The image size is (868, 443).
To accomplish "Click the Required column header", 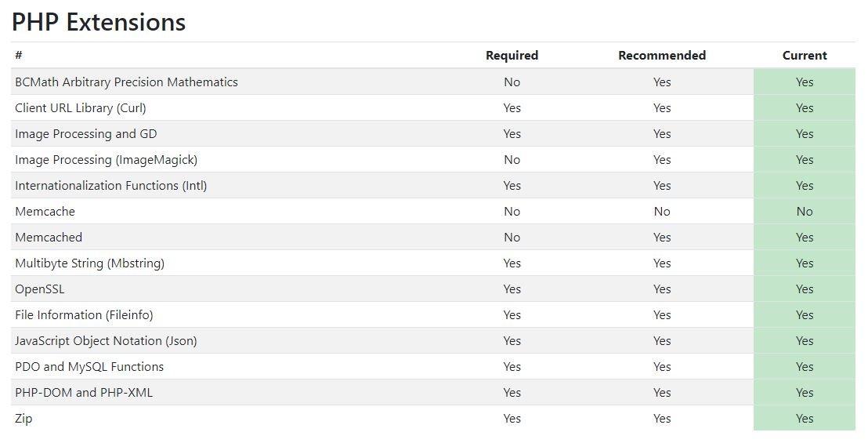I will pos(512,56).
